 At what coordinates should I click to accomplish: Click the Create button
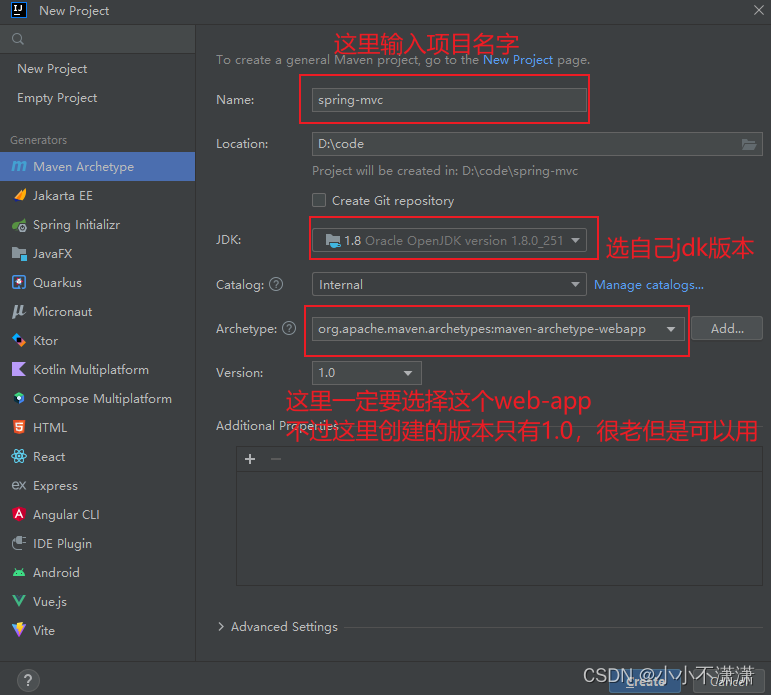coord(645,682)
